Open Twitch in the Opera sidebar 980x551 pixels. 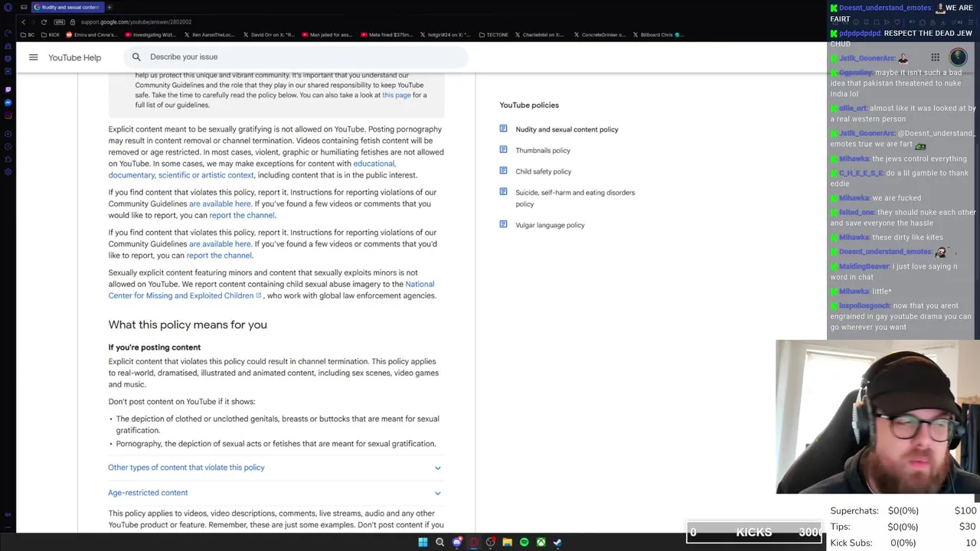point(8,90)
